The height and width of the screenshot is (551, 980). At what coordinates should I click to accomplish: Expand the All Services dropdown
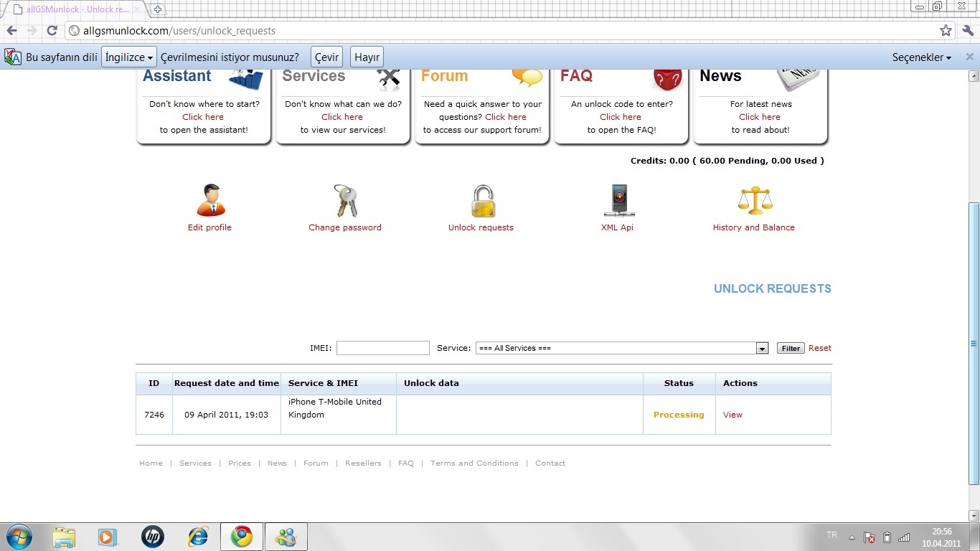762,348
